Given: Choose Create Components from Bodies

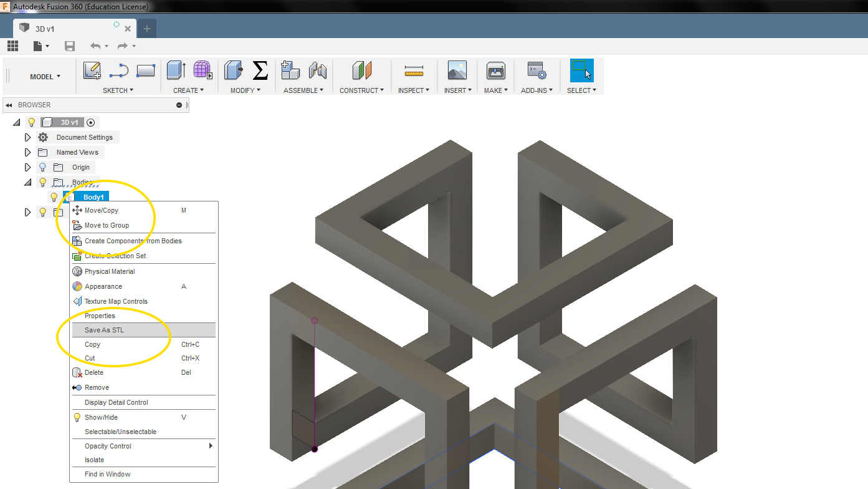Looking at the screenshot, I should coord(143,241).
